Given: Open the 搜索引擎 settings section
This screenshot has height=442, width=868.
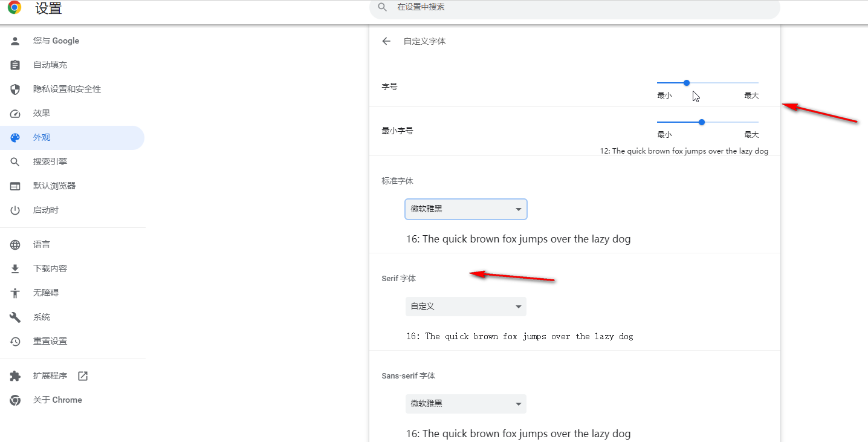Looking at the screenshot, I should click(x=73, y=162).
